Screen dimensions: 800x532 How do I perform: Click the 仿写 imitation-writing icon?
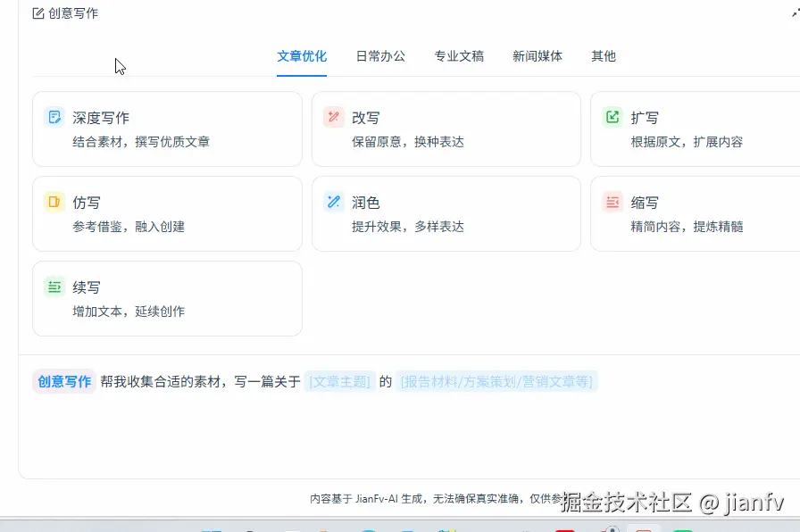click(54, 202)
